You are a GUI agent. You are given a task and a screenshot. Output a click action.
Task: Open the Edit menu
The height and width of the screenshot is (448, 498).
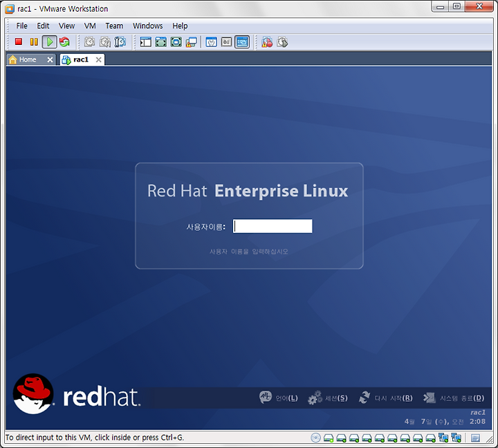(43, 26)
